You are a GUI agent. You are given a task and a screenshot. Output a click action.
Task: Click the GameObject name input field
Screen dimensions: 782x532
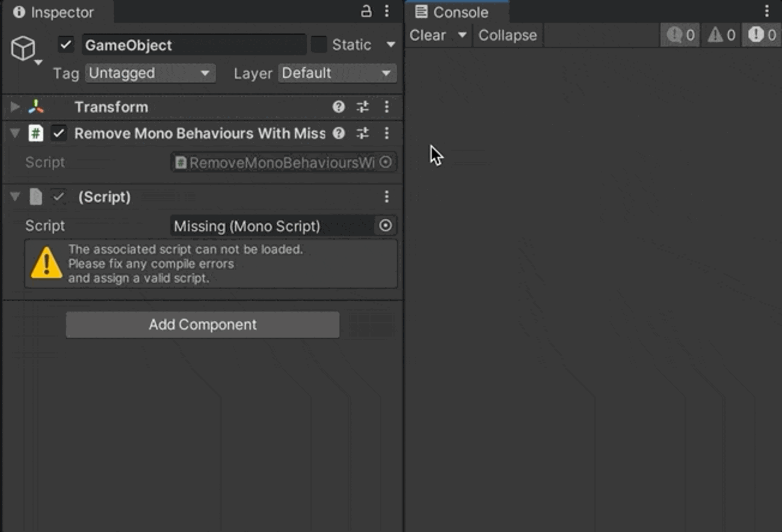194,45
